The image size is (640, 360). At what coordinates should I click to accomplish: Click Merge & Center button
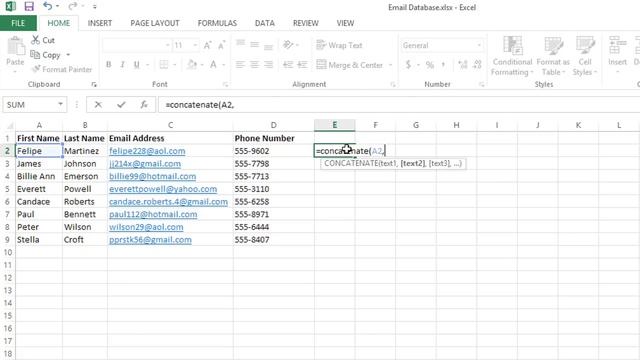[x=350, y=64]
